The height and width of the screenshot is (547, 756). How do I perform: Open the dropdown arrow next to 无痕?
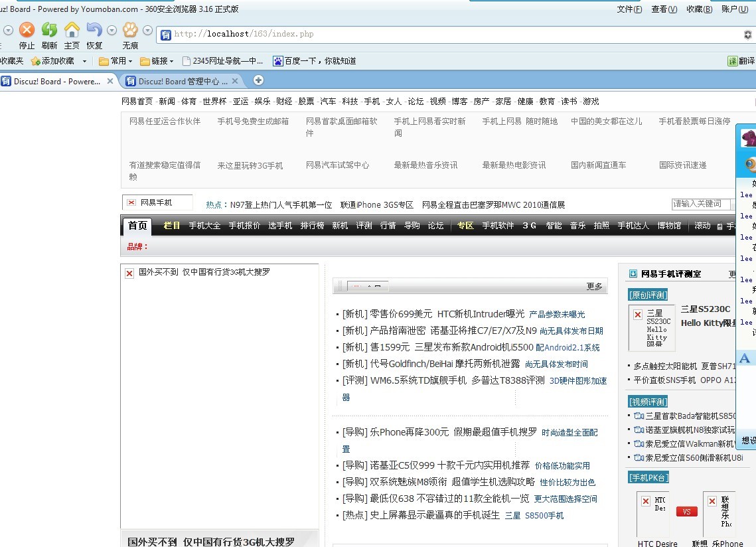pos(147,31)
